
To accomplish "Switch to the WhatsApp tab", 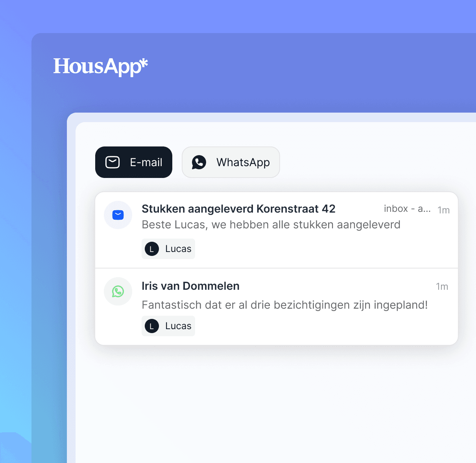I will tap(231, 162).
